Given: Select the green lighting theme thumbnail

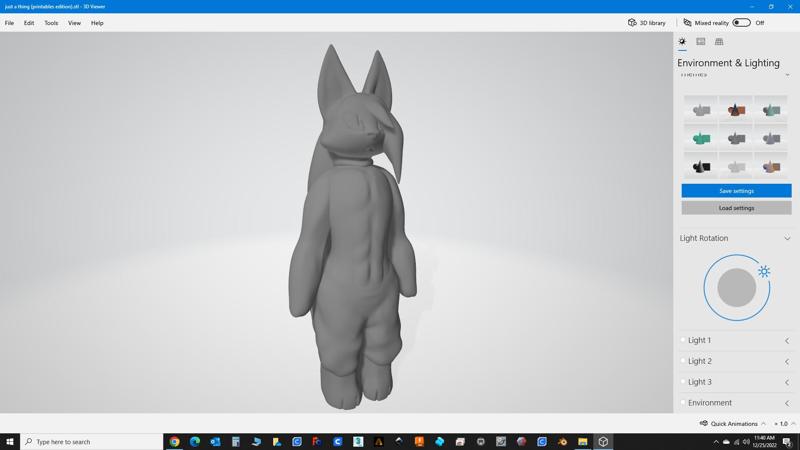Looking at the screenshot, I should 702,138.
